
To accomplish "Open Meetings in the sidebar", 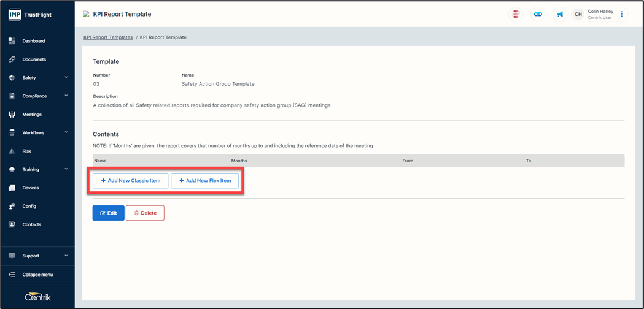I will 32,115.
